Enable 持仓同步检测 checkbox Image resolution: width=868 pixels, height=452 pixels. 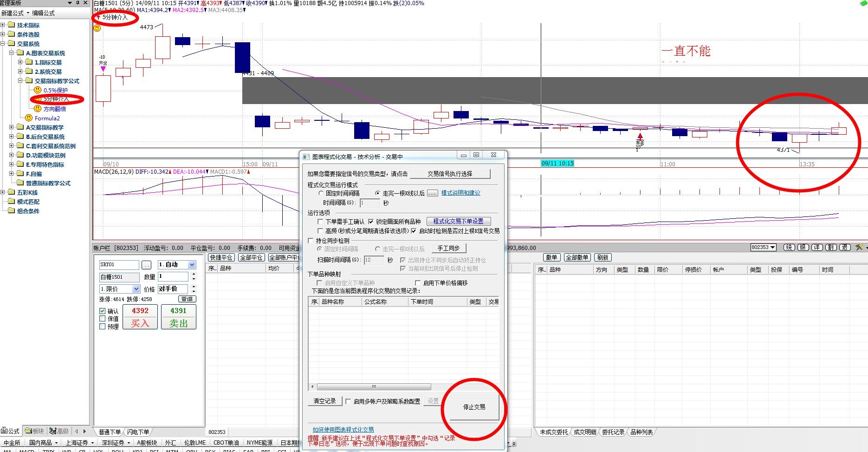pyautogui.click(x=311, y=241)
